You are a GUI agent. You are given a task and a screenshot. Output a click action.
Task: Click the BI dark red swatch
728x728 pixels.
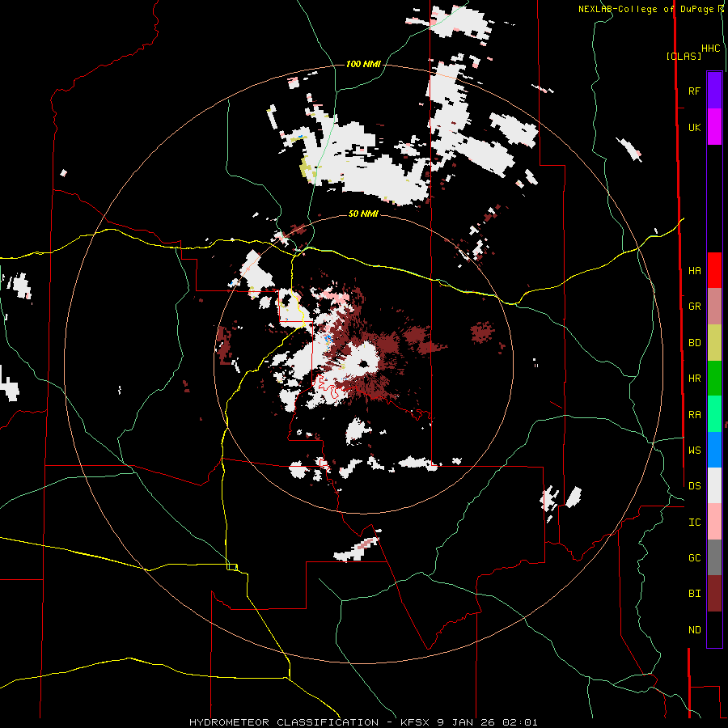coord(714,594)
